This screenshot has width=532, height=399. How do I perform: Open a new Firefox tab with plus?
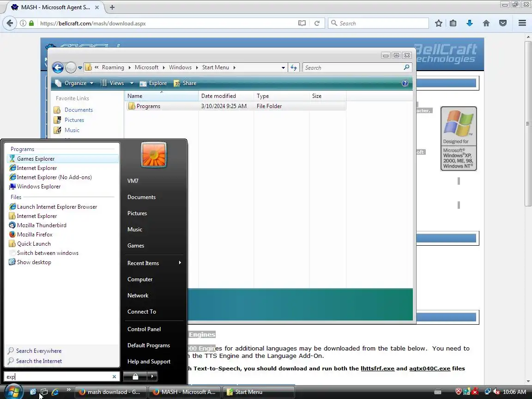(112, 7)
